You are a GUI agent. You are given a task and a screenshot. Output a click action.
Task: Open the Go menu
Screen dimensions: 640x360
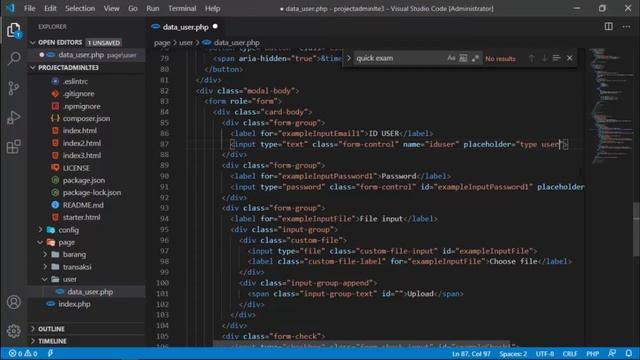[133, 8]
